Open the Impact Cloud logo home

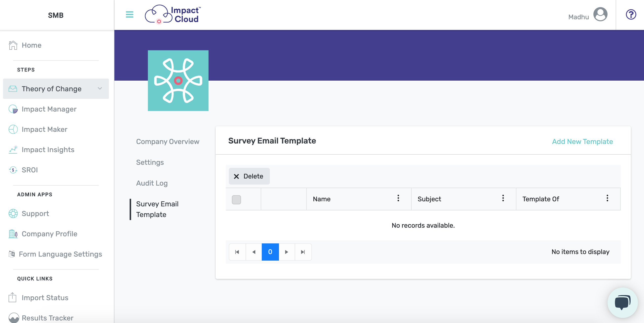click(x=173, y=14)
